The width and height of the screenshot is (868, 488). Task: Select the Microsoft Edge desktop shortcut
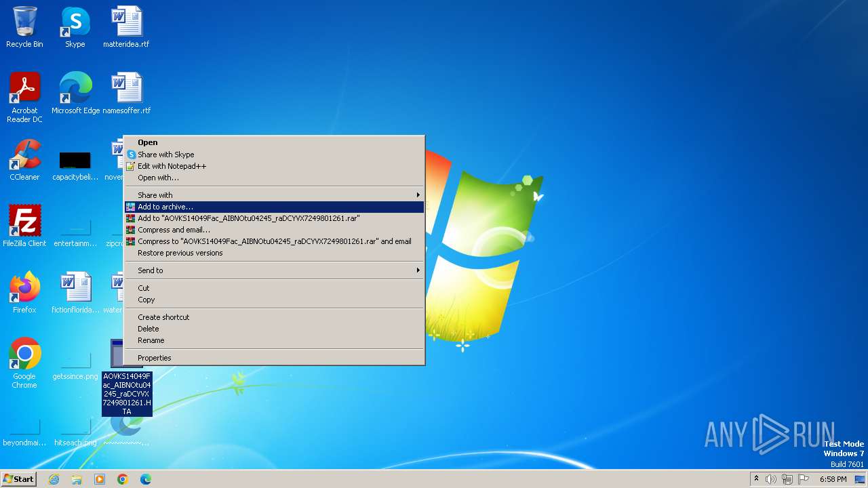click(x=75, y=94)
